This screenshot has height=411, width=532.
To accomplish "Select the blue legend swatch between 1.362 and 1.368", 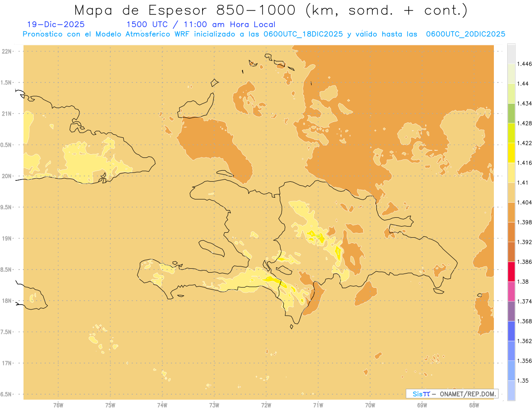I will coord(511,331).
